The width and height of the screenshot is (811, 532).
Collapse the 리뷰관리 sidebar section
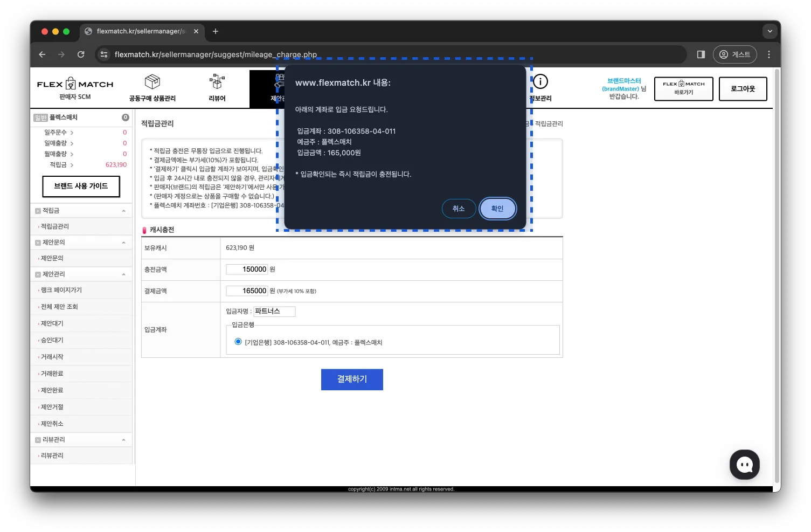(x=124, y=440)
